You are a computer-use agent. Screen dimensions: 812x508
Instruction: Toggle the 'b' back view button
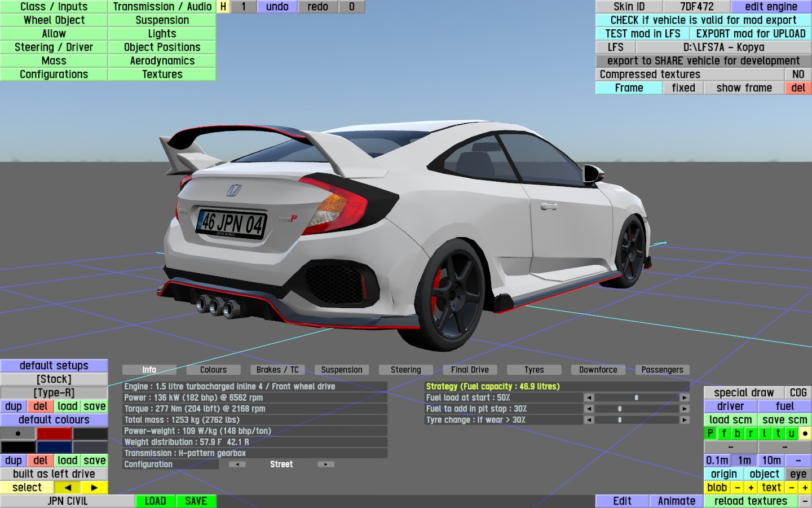pyautogui.click(x=738, y=433)
